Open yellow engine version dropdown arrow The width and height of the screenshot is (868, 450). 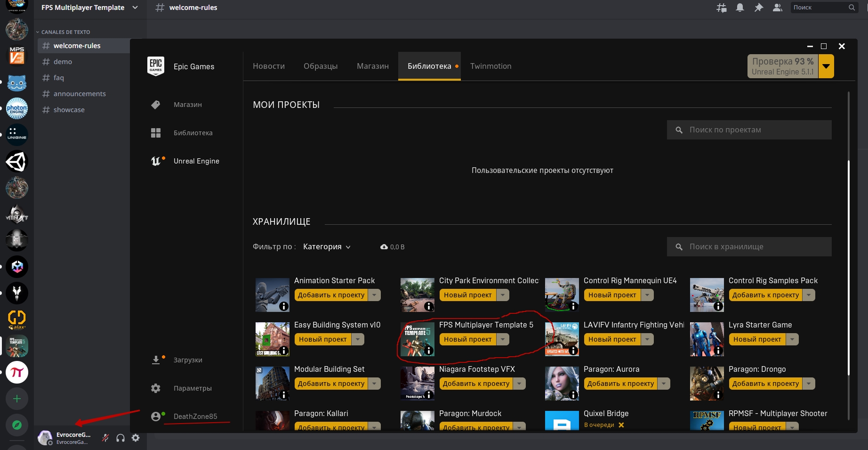[x=826, y=66]
